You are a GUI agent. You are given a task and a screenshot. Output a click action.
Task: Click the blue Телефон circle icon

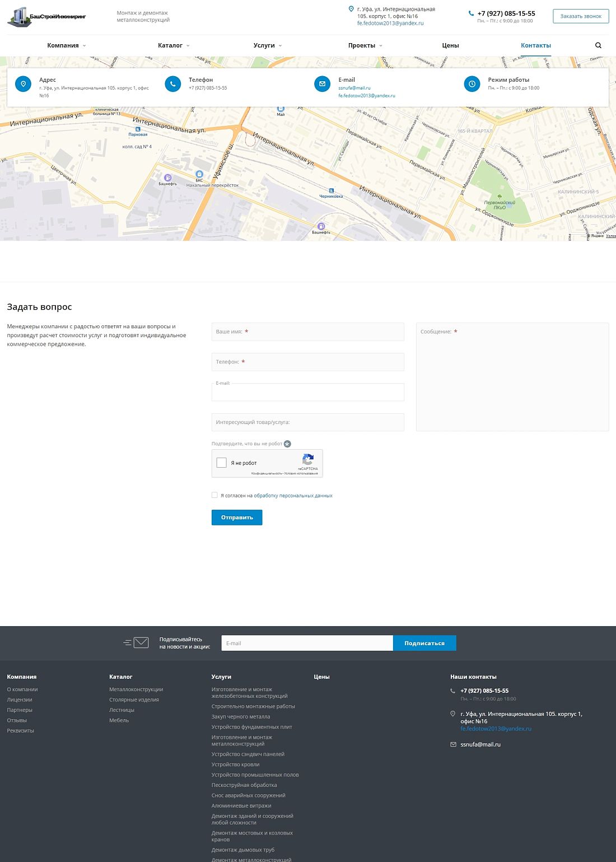tap(172, 84)
